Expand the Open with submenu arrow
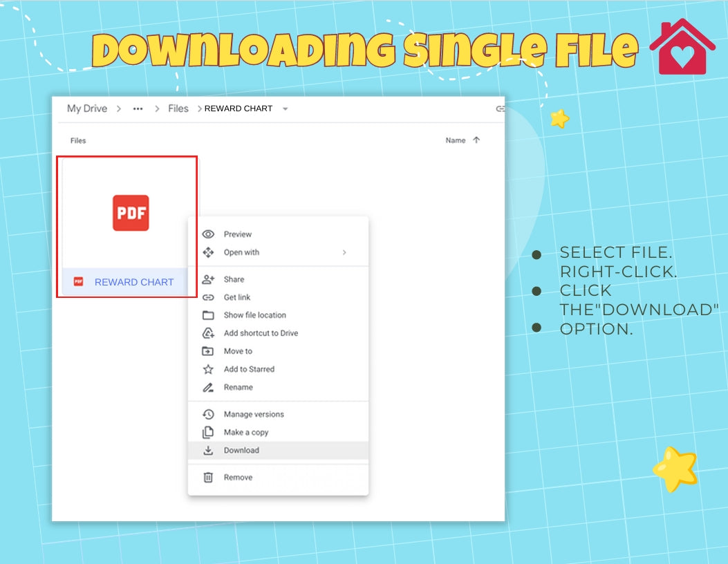The width and height of the screenshot is (728, 564). [x=344, y=252]
